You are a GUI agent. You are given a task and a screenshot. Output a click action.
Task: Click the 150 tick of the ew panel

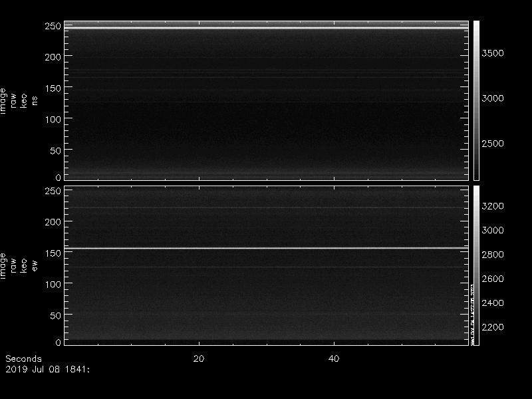pos(53,253)
